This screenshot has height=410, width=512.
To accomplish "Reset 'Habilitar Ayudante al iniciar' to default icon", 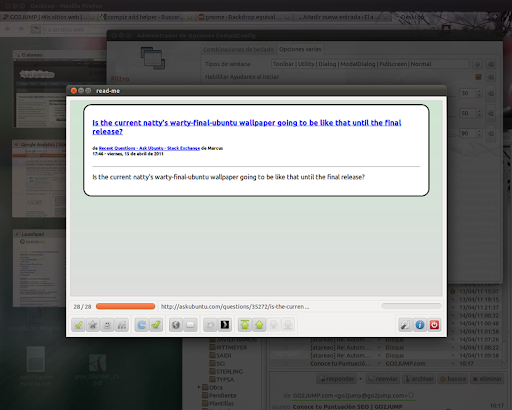I will 491,77.
